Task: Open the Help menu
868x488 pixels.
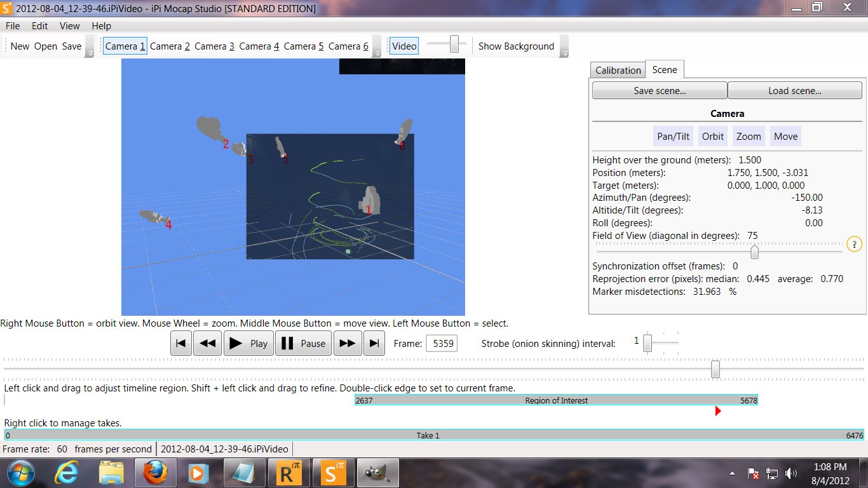Action: point(102,26)
